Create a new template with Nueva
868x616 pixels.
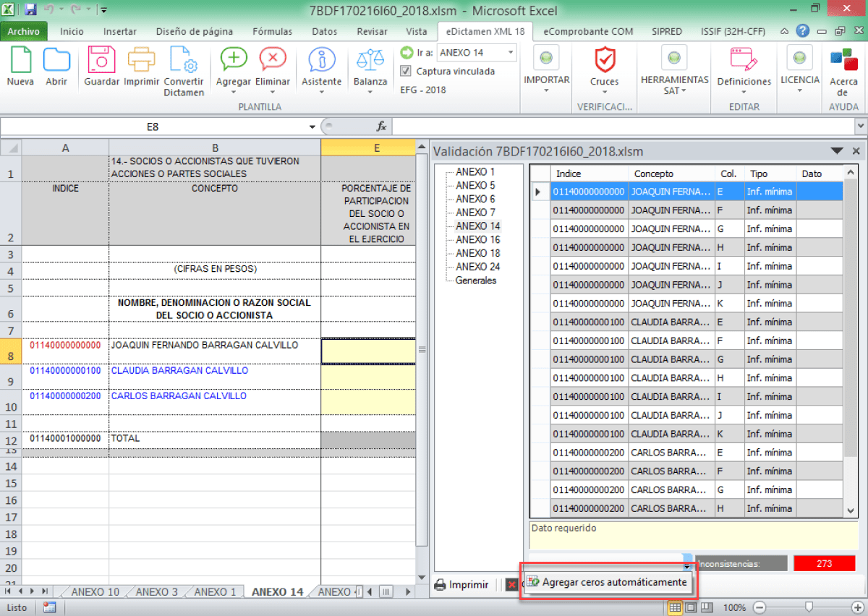pos(20,67)
